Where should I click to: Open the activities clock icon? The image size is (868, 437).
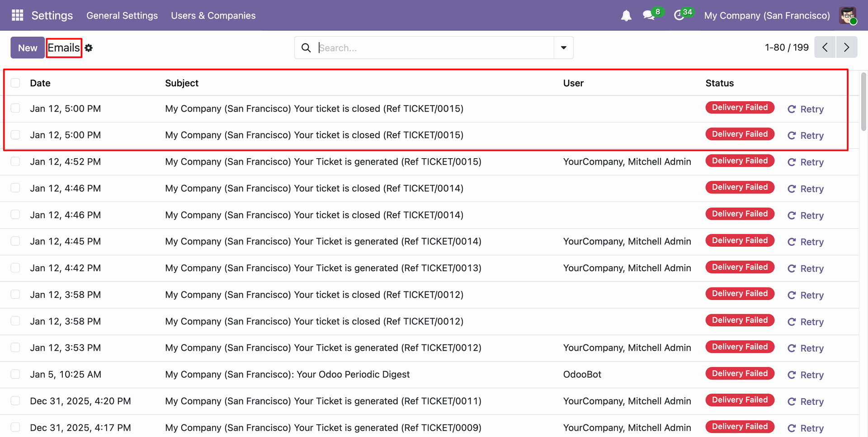coord(679,15)
